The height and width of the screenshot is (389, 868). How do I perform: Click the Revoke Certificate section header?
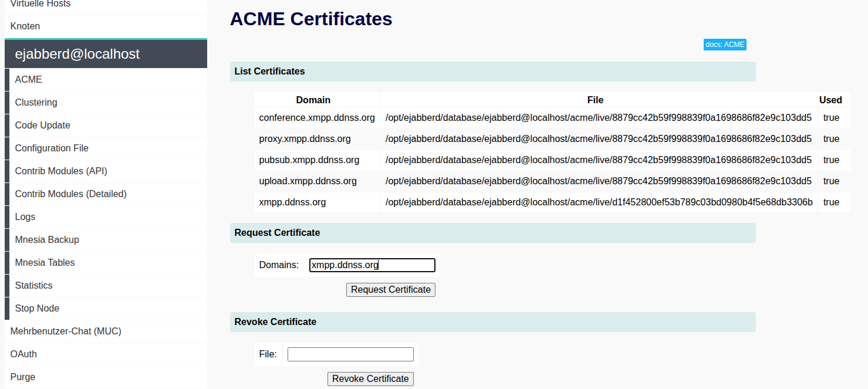493,322
